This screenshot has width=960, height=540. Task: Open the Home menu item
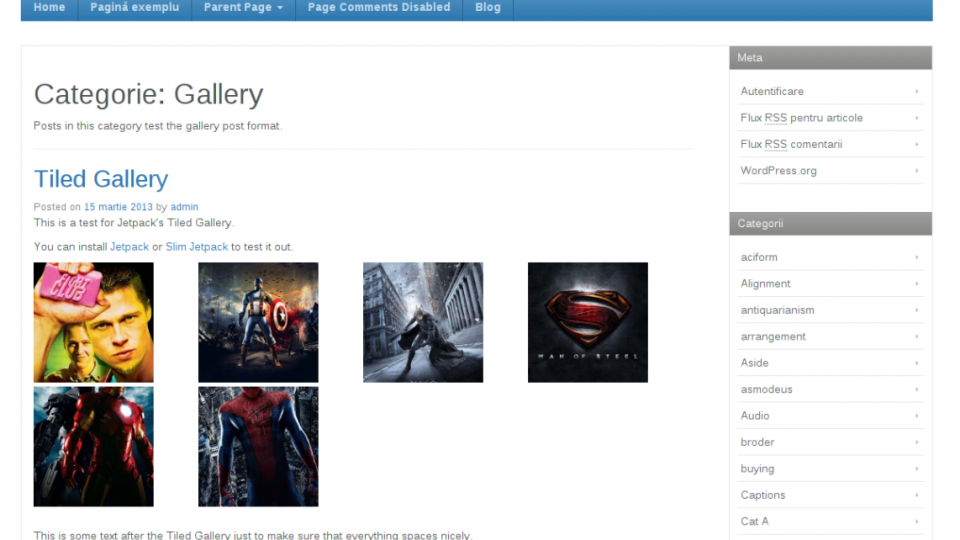(x=49, y=7)
